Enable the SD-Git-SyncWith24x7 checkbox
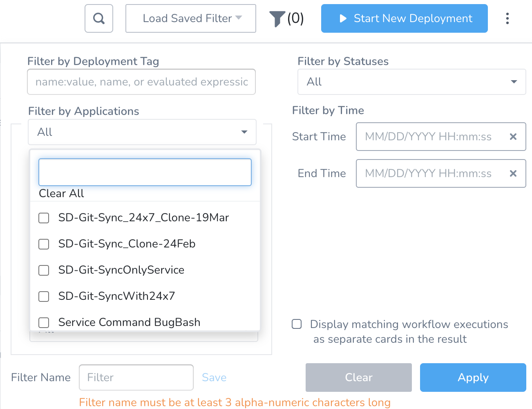 tap(44, 297)
